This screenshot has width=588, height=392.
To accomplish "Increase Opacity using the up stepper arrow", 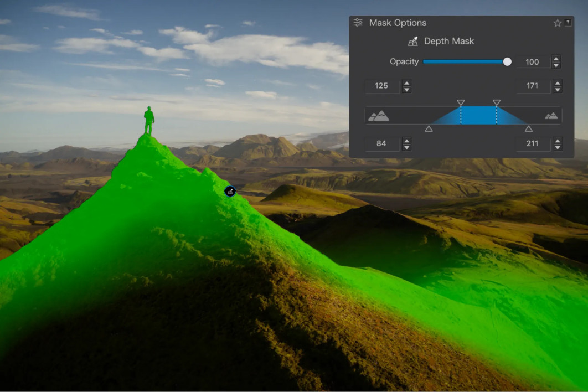I will click(556, 59).
